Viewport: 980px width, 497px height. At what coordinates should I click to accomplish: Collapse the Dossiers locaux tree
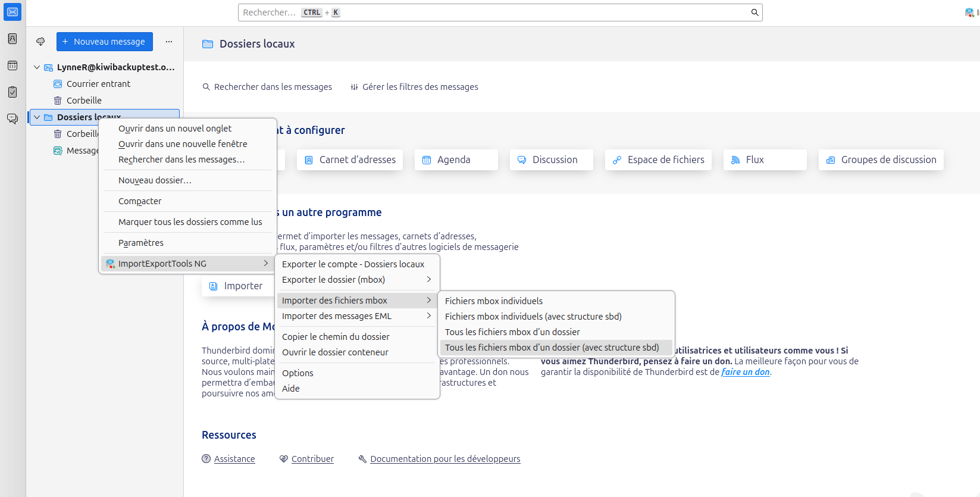(x=37, y=117)
